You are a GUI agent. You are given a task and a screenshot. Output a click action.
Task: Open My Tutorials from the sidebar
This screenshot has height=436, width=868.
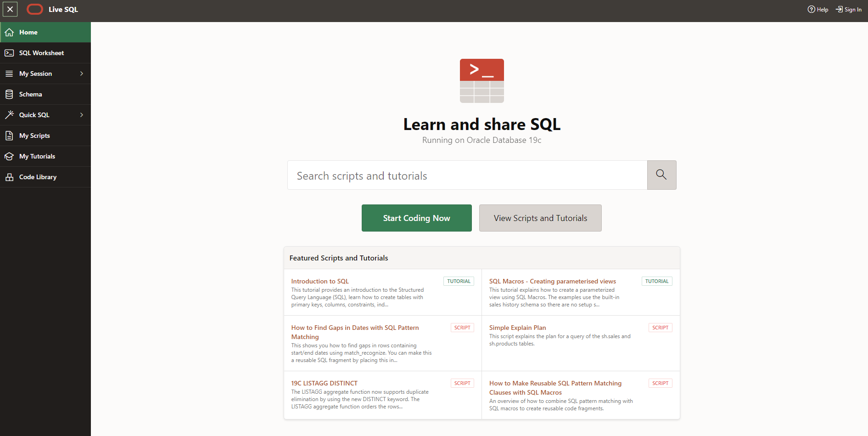click(45, 156)
